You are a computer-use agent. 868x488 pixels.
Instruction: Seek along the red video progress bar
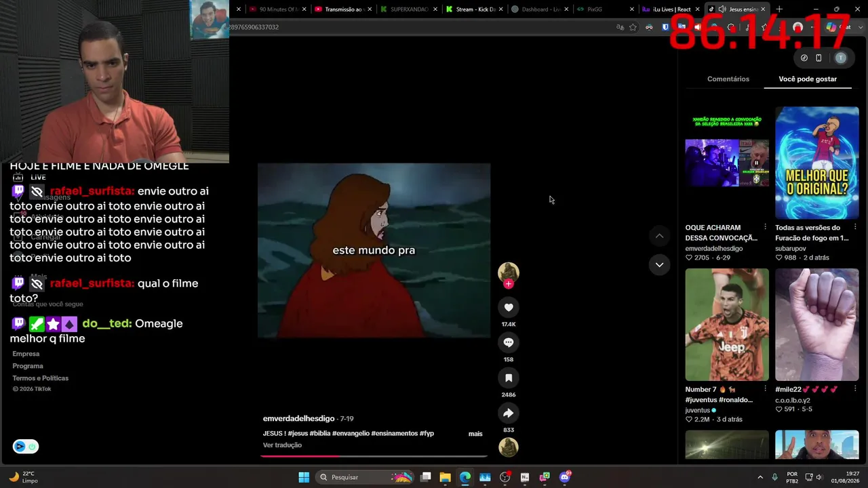pos(374,456)
